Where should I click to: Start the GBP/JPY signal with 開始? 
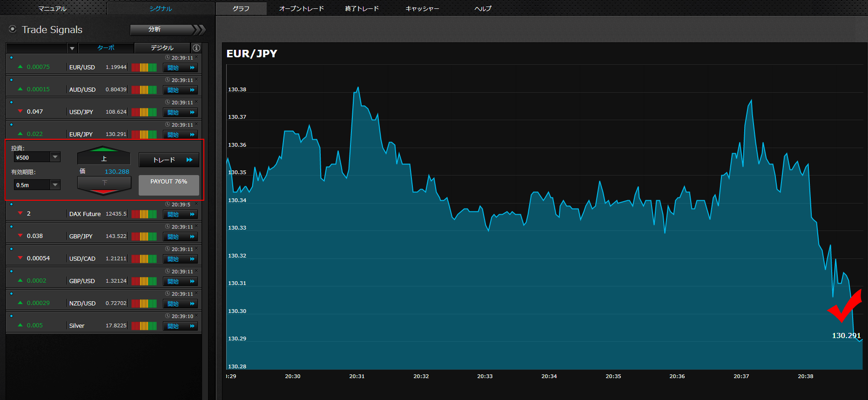pos(181,237)
